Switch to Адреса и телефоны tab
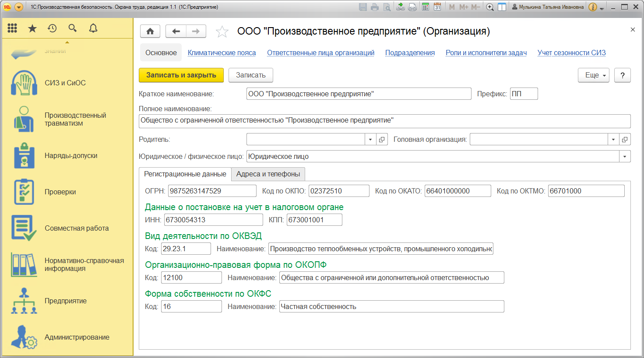The image size is (644, 358). tap(268, 174)
